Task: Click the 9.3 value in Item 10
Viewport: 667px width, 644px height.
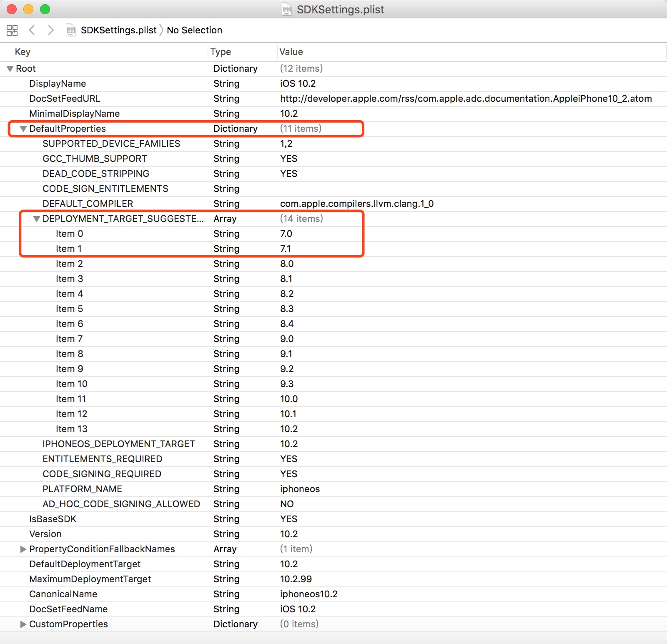Action: click(x=287, y=384)
